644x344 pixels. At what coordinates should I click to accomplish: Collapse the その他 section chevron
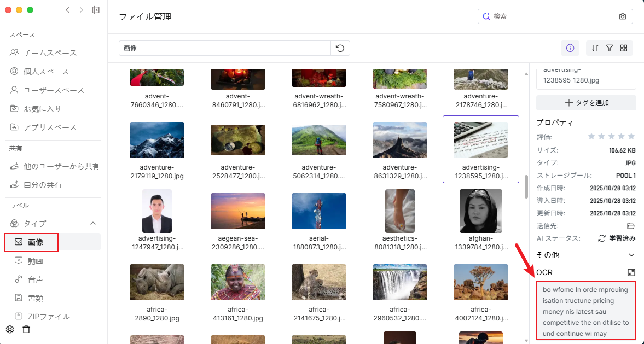[x=631, y=255]
